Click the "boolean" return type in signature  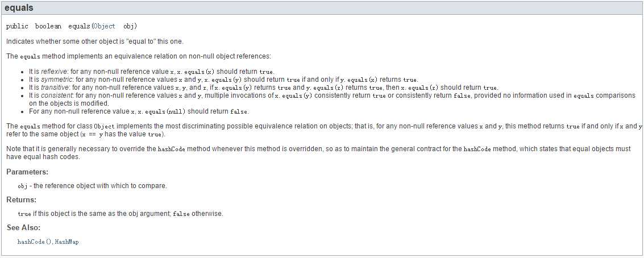(48, 26)
